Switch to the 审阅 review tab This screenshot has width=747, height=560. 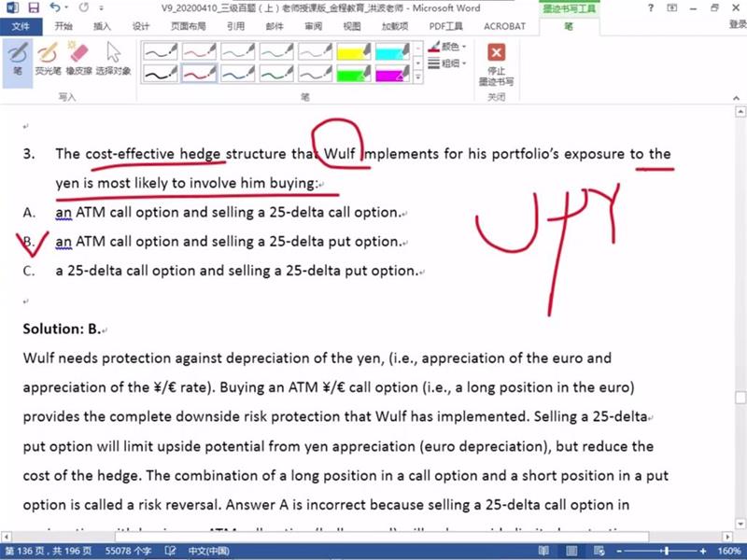pyautogui.click(x=313, y=26)
